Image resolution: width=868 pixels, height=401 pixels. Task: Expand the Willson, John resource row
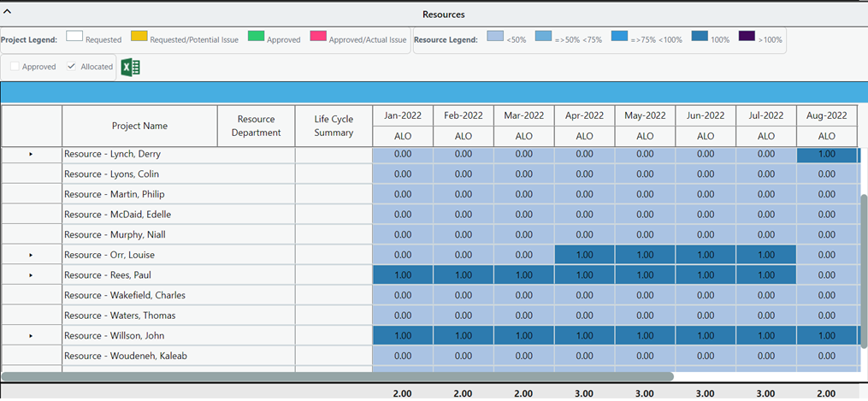click(x=31, y=336)
